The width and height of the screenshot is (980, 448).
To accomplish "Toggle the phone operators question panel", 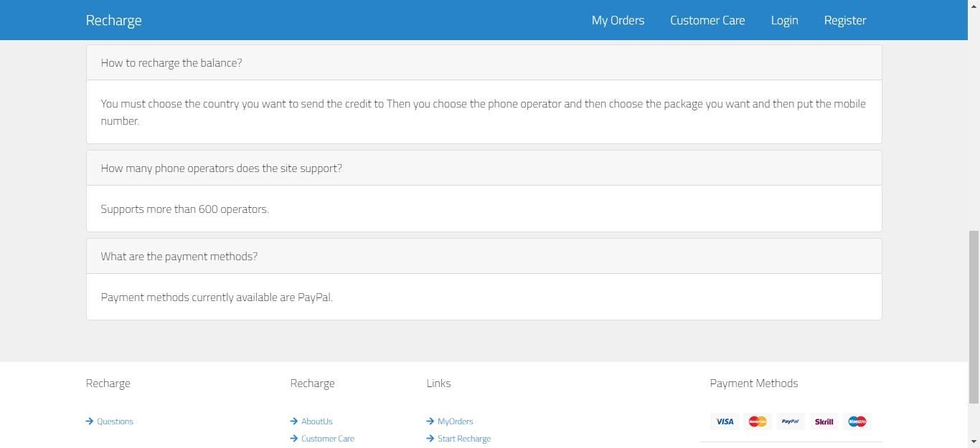I will coord(221,168).
